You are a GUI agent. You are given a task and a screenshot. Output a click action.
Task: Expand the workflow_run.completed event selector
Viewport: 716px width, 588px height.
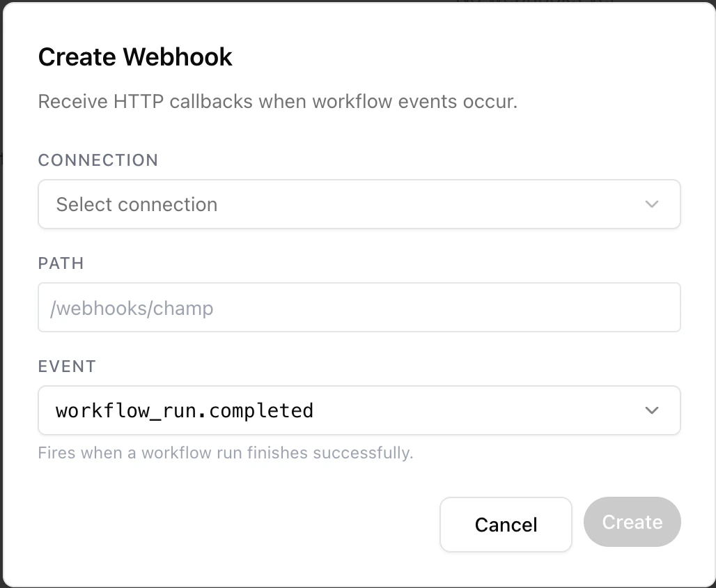coord(359,410)
